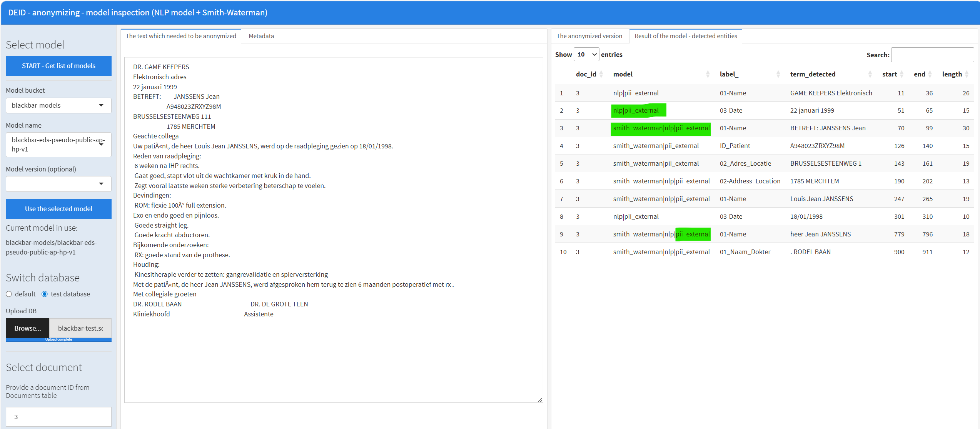Sort table by term_detected column
The height and width of the screenshot is (429, 980).
(831, 74)
